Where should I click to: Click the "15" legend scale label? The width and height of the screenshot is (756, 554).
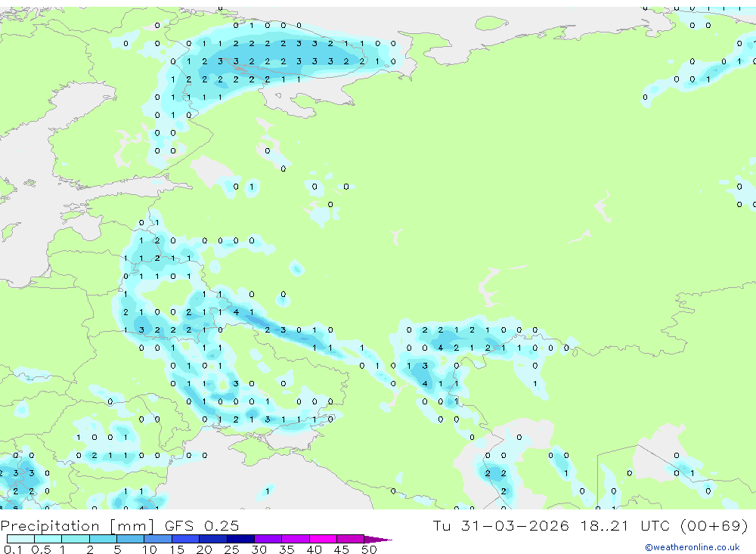(x=177, y=549)
